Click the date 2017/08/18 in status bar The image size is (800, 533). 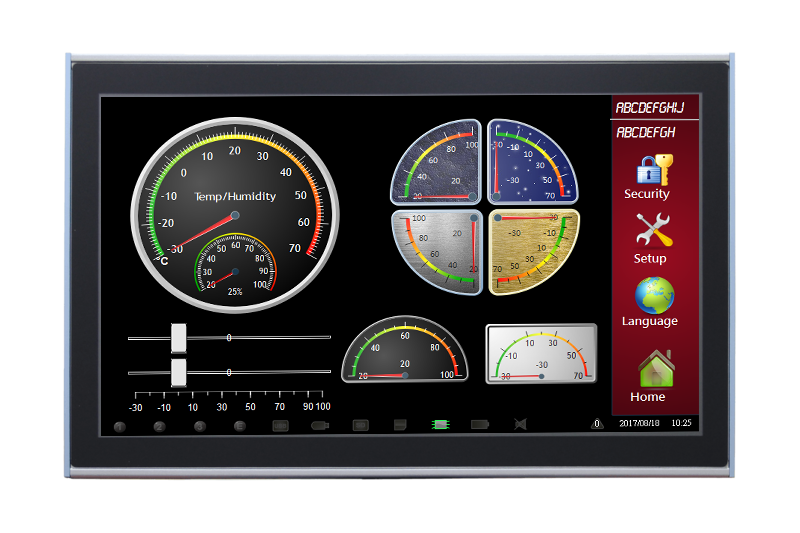point(638,424)
